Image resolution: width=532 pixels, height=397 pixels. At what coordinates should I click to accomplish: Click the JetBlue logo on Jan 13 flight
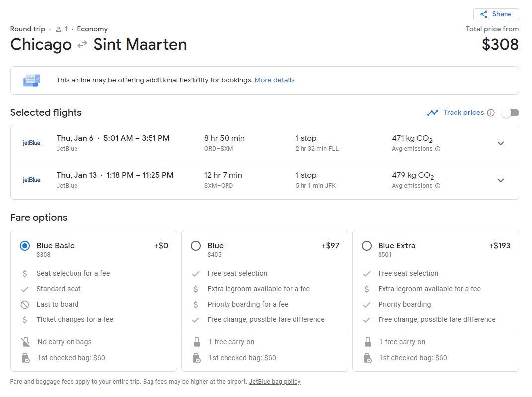pos(32,180)
